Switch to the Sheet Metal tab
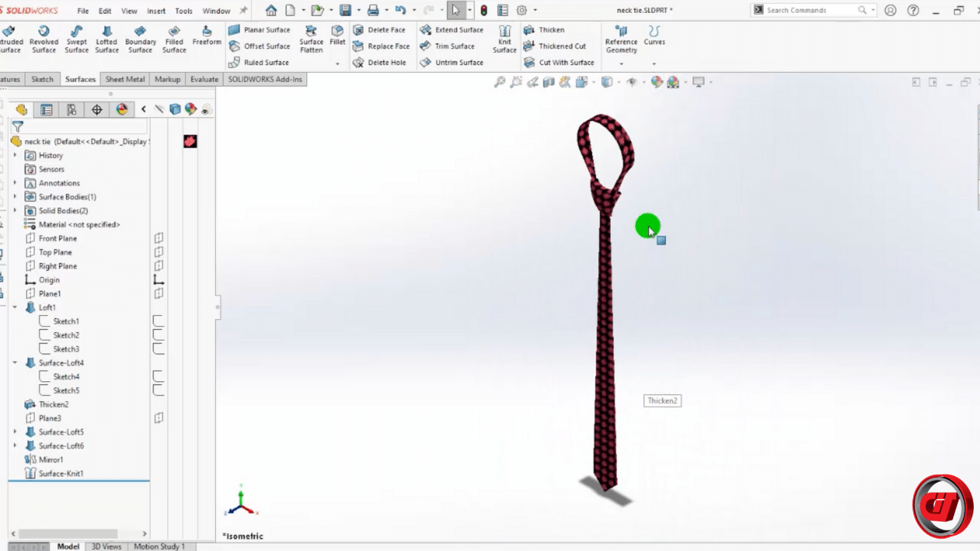Viewport: 980px width, 551px height. point(125,79)
